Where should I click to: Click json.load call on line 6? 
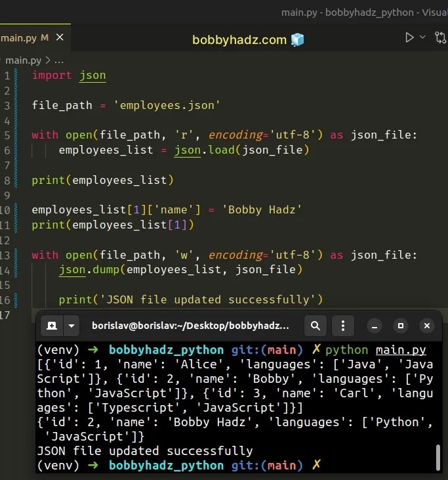tap(241, 150)
